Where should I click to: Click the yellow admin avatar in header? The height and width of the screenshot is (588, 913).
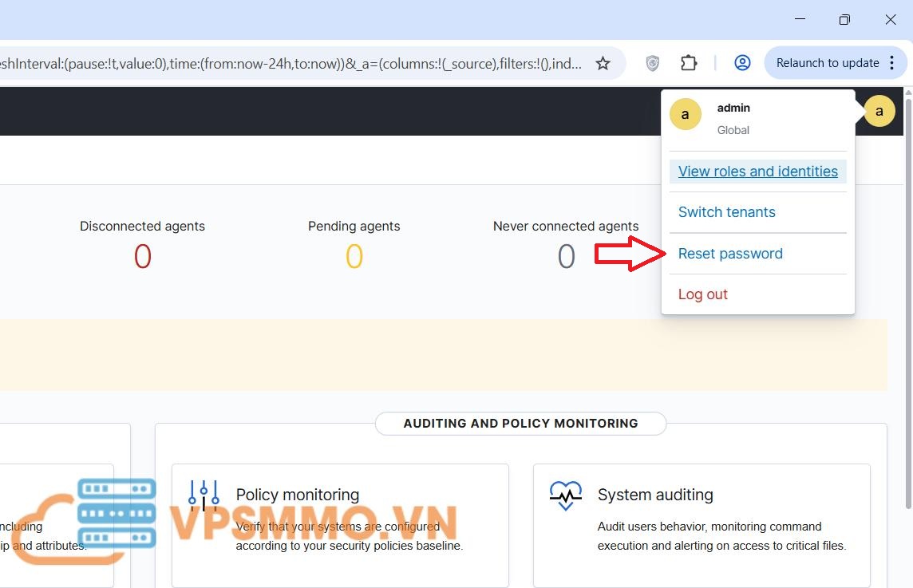879,112
